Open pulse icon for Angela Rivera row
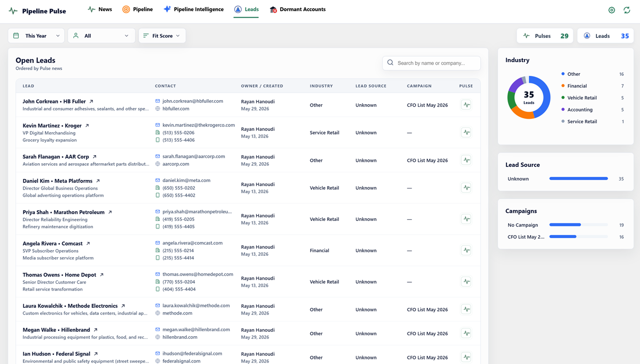 click(x=466, y=250)
